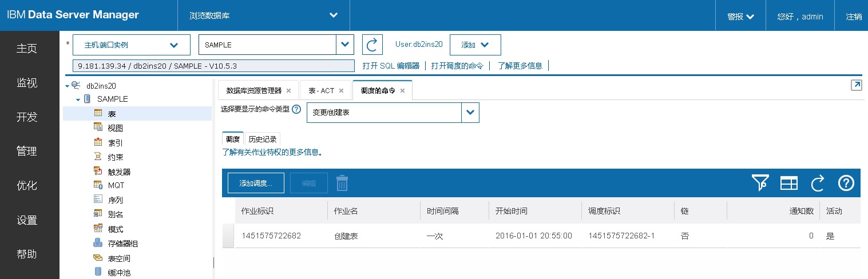Image resolution: width=868 pixels, height=279 pixels.
Task: Open 管理 in the left navigation
Action: pyautogui.click(x=27, y=152)
